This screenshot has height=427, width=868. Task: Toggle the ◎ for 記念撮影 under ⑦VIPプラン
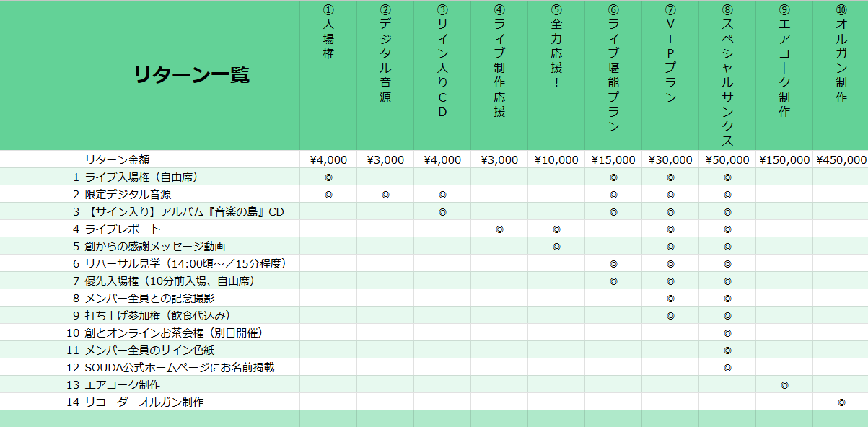point(670,298)
